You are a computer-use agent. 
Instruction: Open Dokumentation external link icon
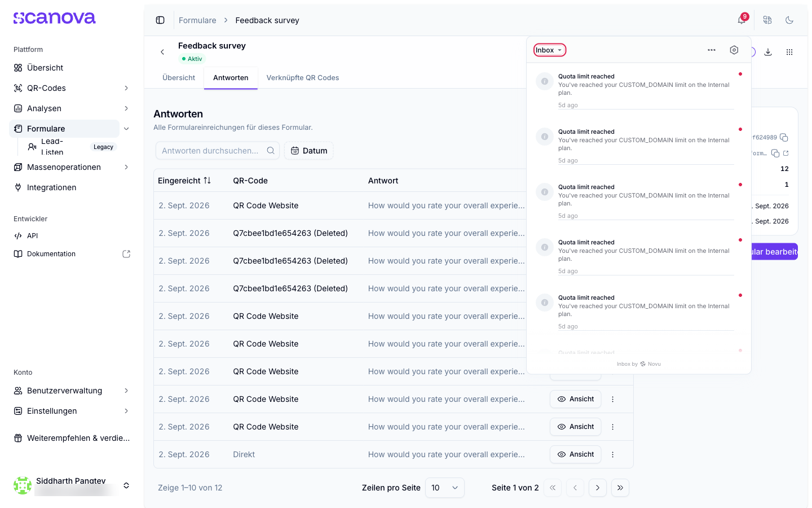pos(126,254)
